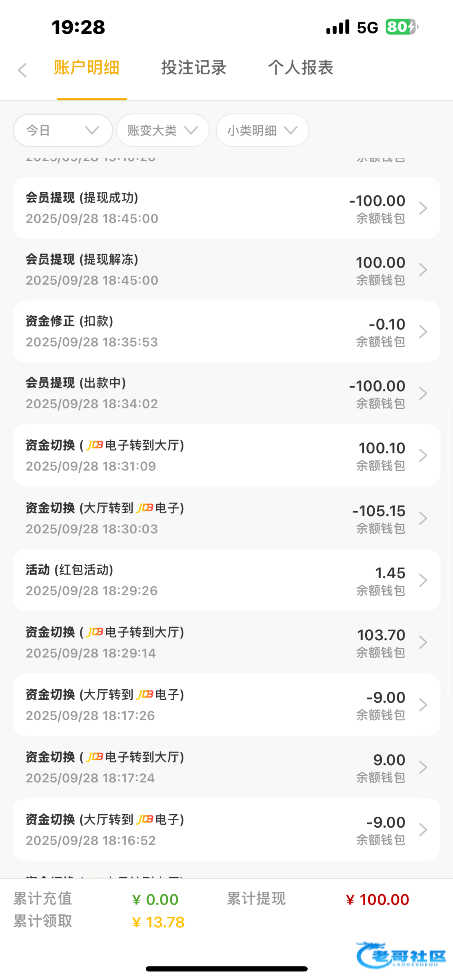Tap chevron next to 出款中 withdrawal
The width and height of the screenshot is (453, 980).
point(423,393)
